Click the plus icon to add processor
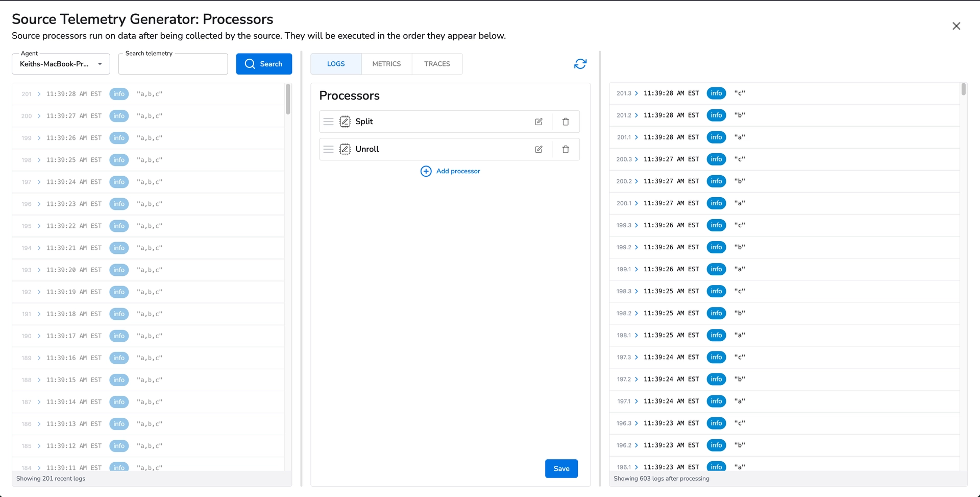The width and height of the screenshot is (980, 497). click(x=426, y=171)
